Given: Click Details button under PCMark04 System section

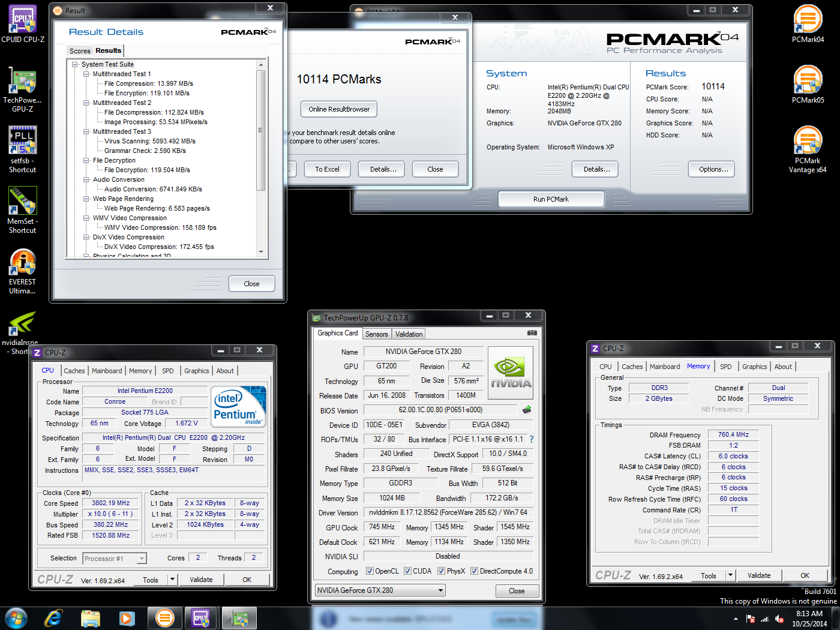Looking at the screenshot, I should [596, 169].
